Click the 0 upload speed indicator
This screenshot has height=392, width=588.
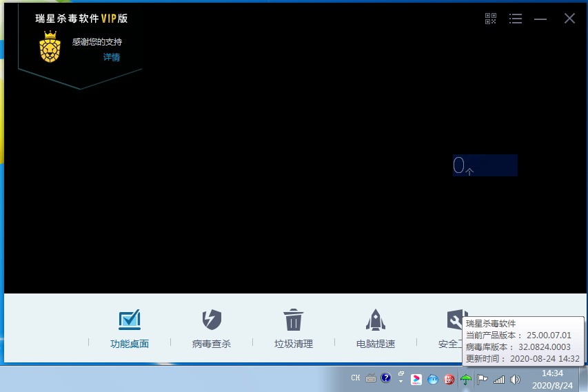tap(485, 165)
